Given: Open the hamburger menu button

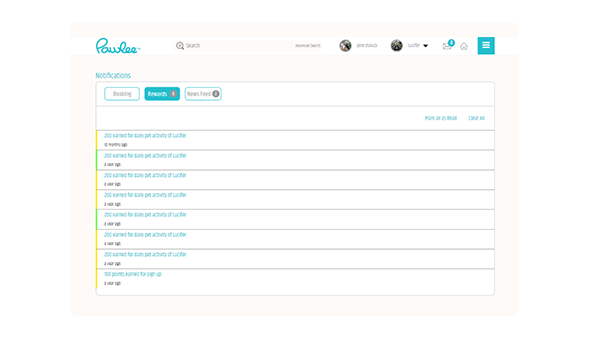Looking at the screenshot, I should pos(486,46).
